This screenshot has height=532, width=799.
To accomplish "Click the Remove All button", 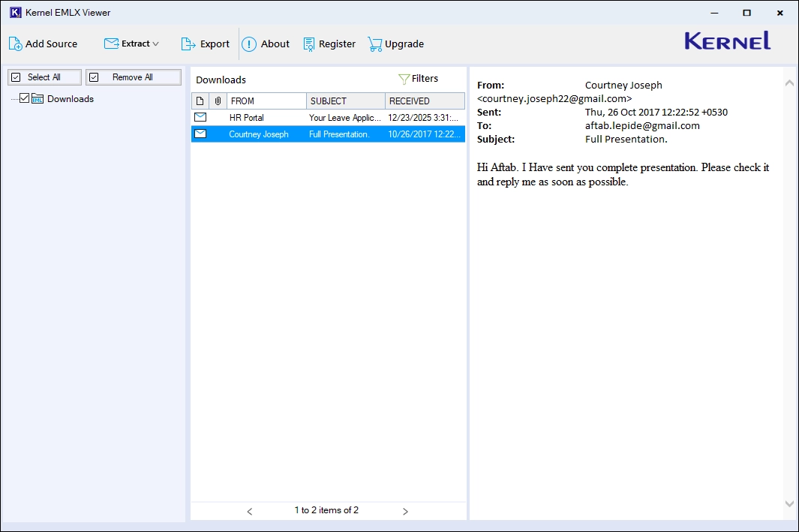I will tap(134, 77).
